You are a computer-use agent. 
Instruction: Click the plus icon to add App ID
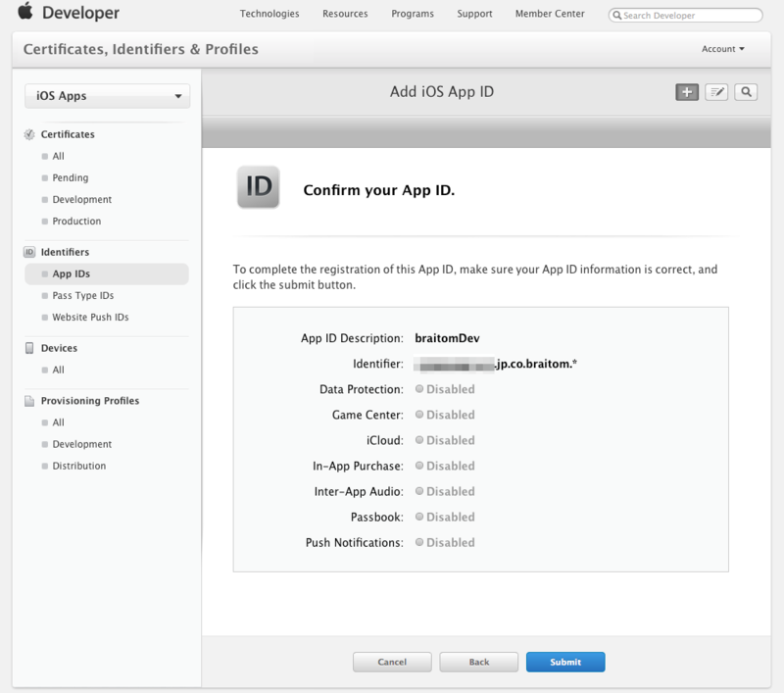[687, 92]
